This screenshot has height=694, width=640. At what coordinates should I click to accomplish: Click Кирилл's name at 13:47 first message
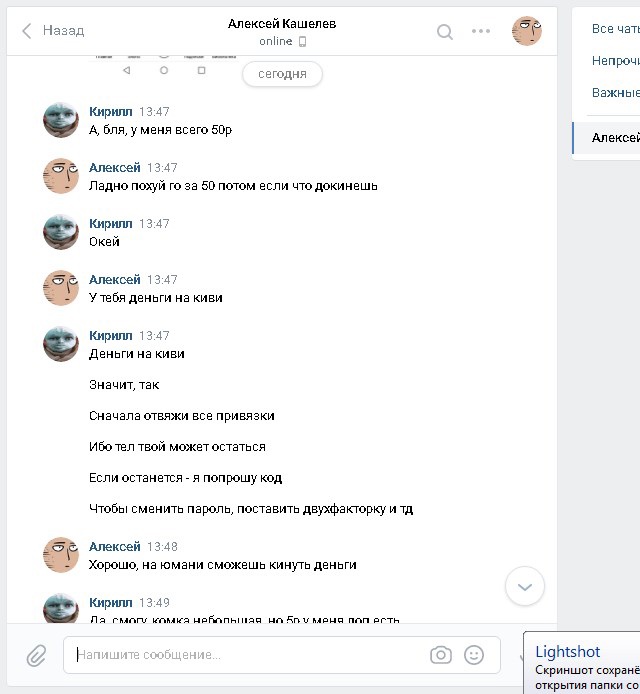point(111,112)
